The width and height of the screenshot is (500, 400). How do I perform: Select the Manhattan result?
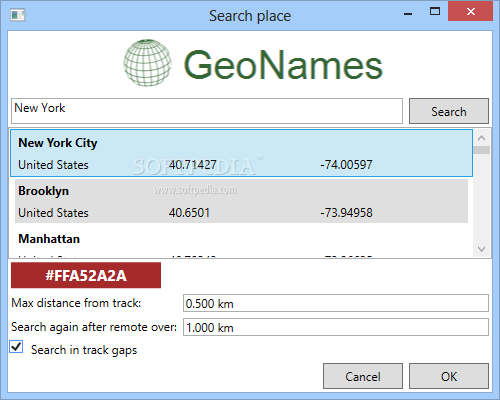pos(241,242)
